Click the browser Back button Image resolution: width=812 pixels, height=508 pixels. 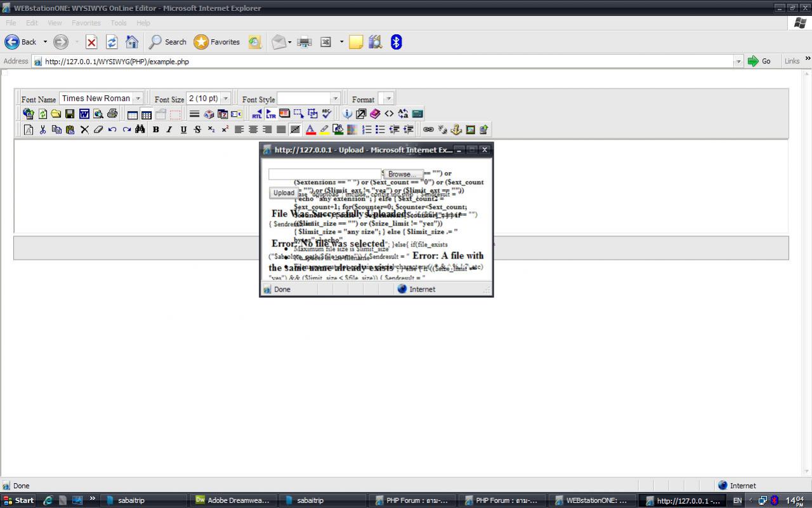21,42
